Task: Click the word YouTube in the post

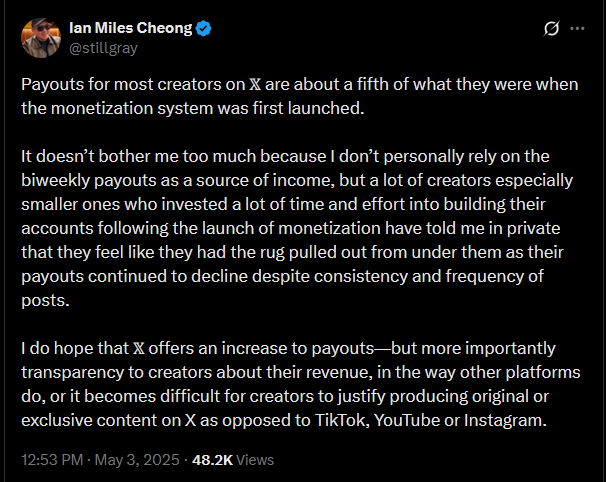Action: click(x=407, y=421)
